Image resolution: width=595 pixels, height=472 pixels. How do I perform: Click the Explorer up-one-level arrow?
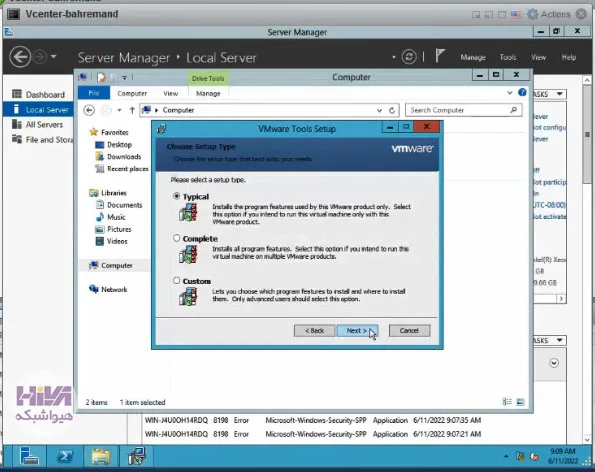(132, 110)
